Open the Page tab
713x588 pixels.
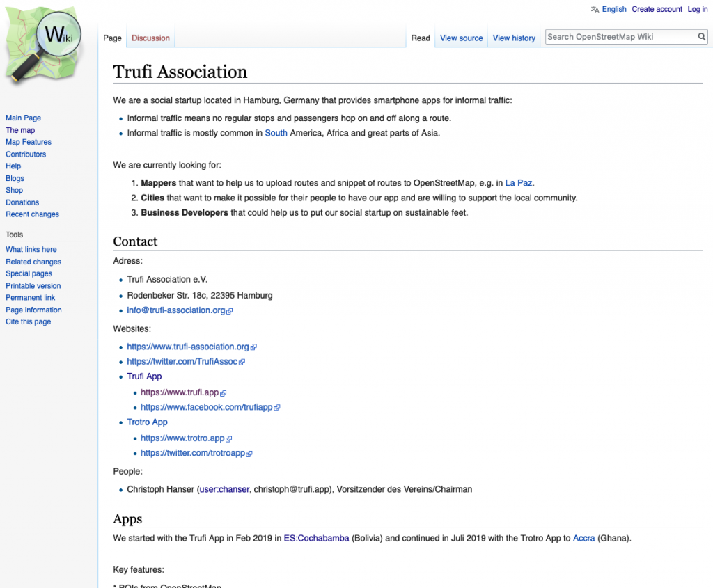click(x=112, y=38)
